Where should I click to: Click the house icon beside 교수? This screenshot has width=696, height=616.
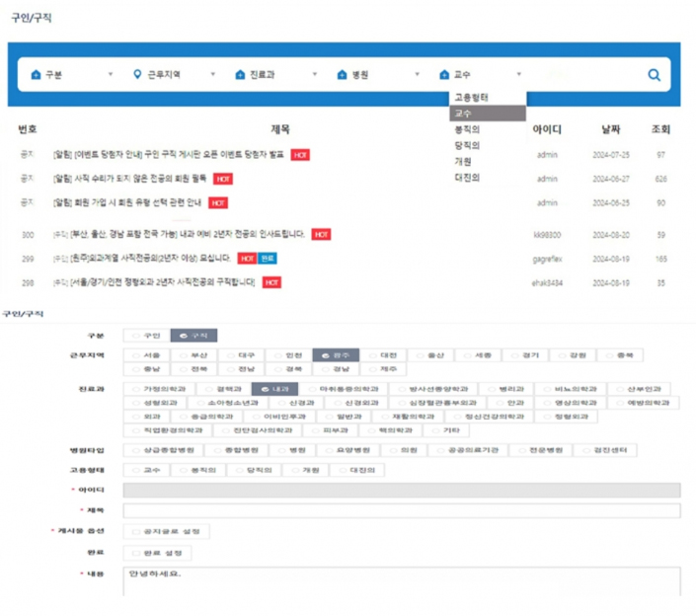444,75
